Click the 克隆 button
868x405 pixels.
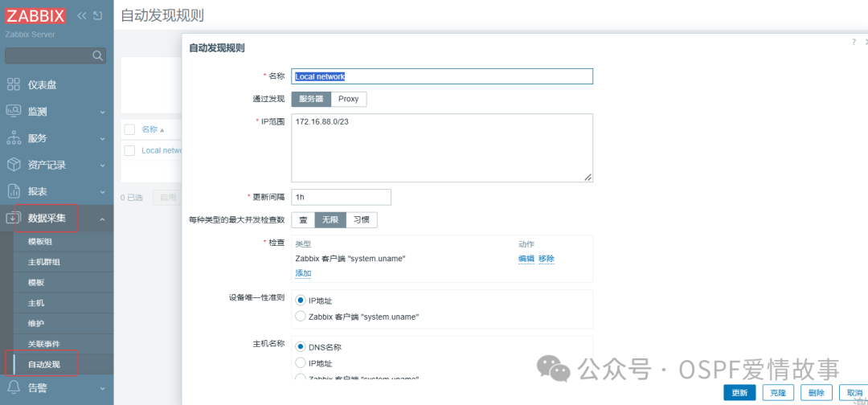point(778,393)
